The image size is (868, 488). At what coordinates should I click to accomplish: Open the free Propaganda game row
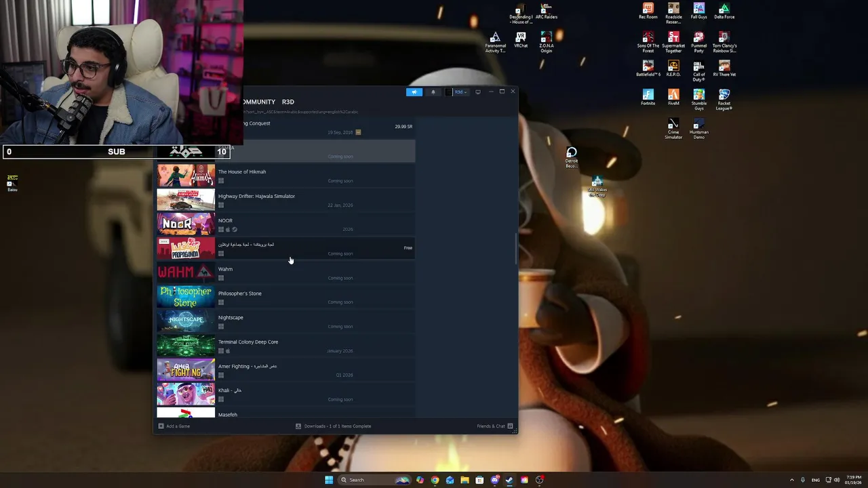[x=285, y=249]
